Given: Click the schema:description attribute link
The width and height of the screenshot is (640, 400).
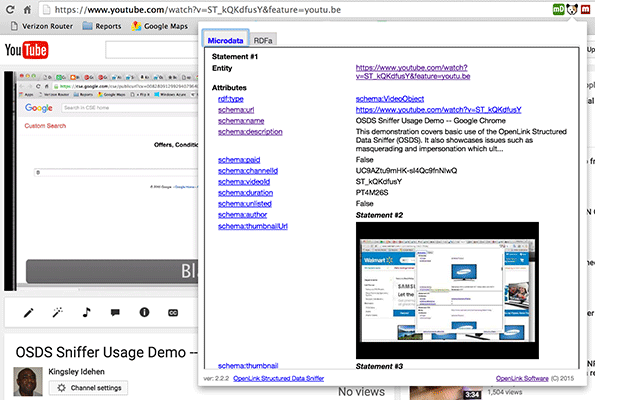Looking at the screenshot, I should (250, 132).
